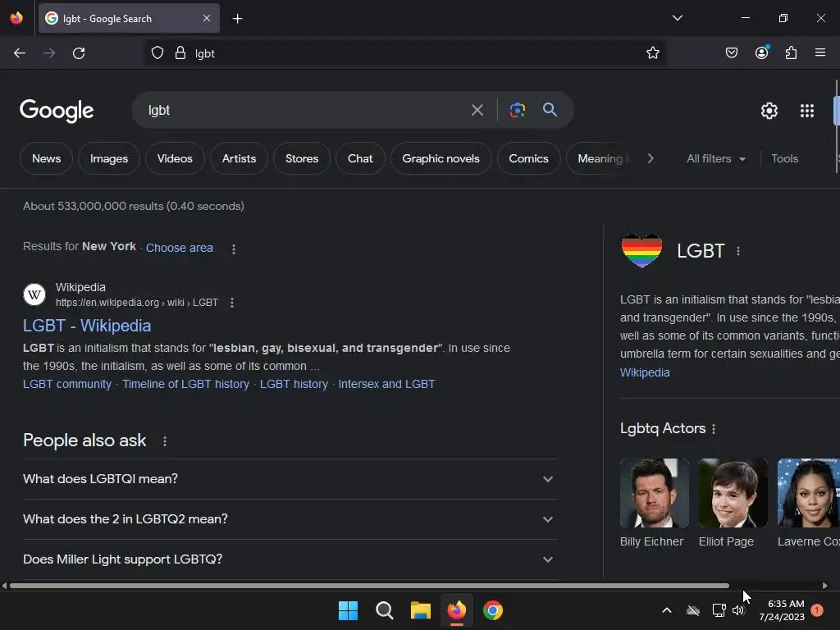Expand Does Miller Light support LGBTQ?
The width and height of the screenshot is (840, 630).
click(290, 559)
